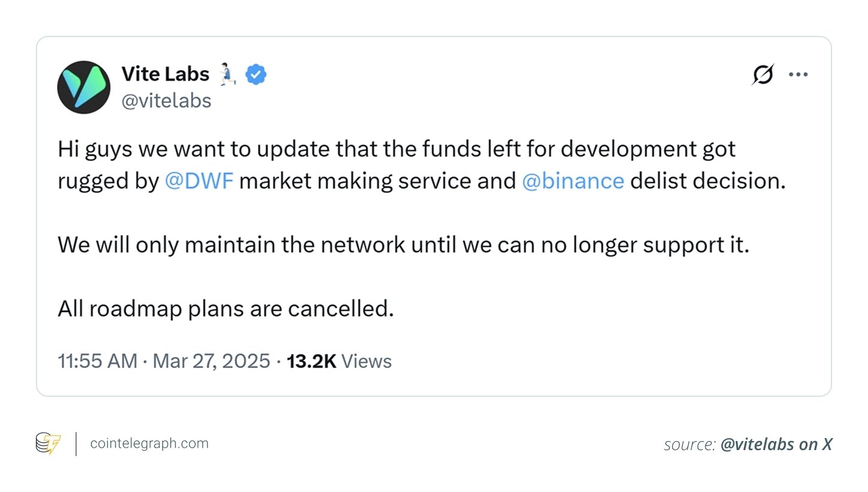Click the Views label
Screen dimensions: 868x492
point(366,362)
